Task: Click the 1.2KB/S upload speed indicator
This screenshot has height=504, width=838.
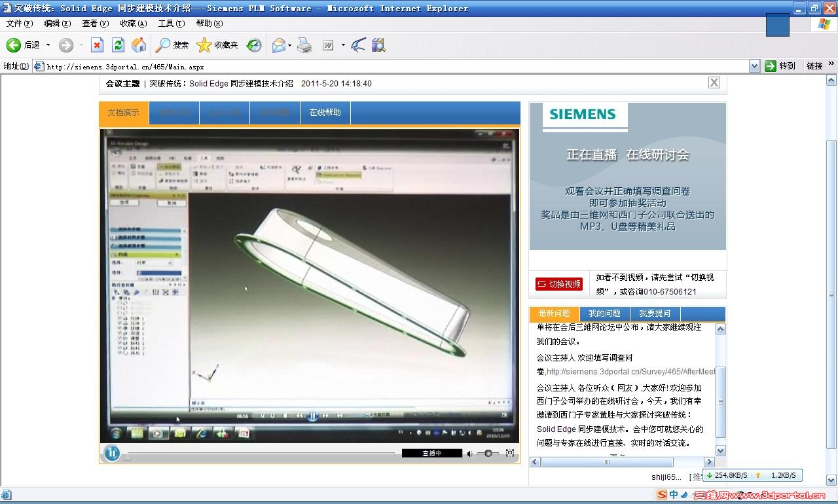Action: click(x=776, y=476)
